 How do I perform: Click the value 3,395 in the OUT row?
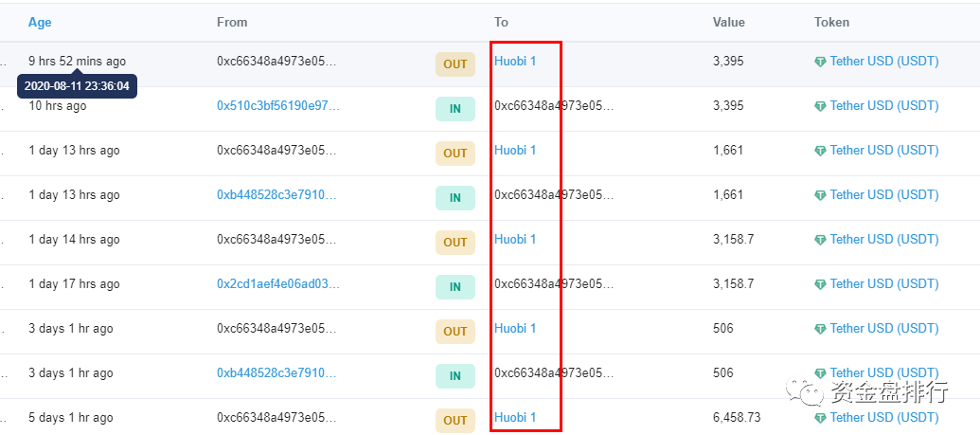(728, 62)
